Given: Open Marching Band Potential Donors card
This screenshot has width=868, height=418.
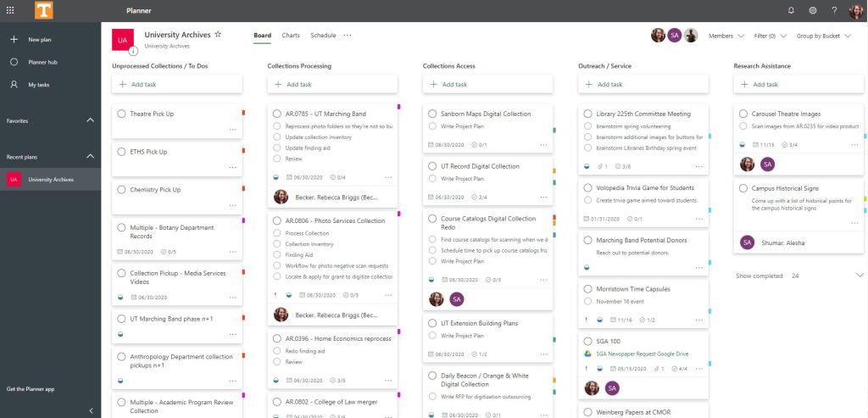Looking at the screenshot, I should [x=643, y=253].
